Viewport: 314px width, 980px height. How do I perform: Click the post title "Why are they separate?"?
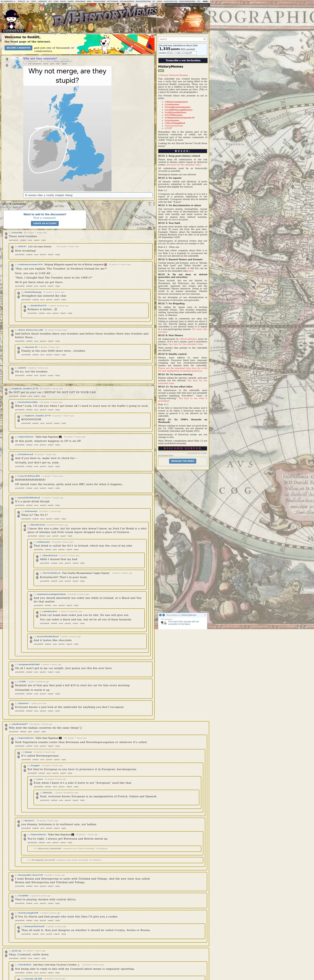pyautogui.click(x=40, y=59)
